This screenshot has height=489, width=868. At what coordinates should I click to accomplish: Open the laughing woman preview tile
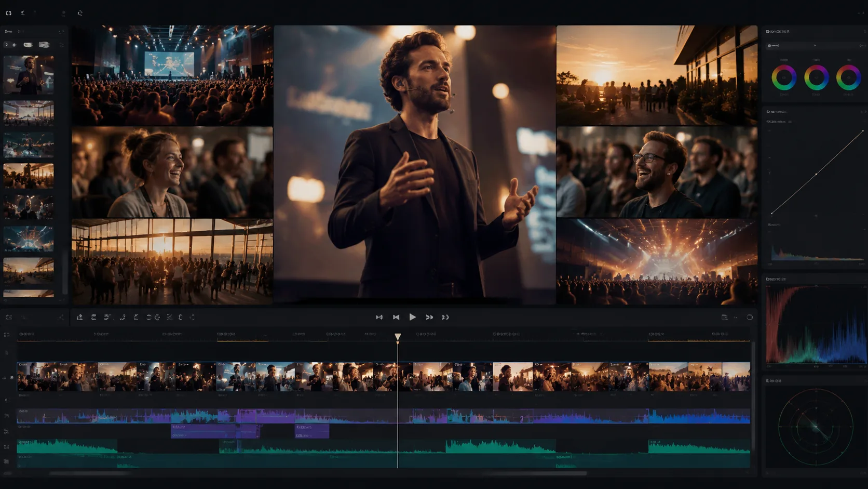[172, 172]
